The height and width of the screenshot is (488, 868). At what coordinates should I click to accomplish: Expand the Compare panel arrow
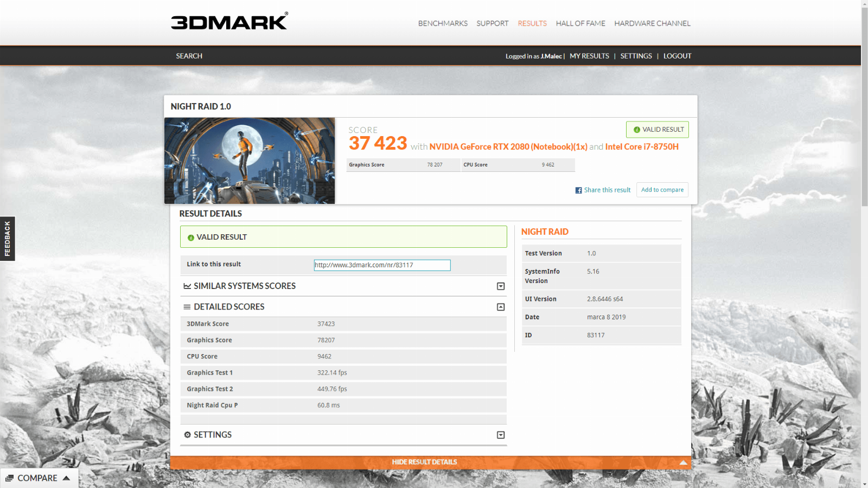tap(66, 478)
